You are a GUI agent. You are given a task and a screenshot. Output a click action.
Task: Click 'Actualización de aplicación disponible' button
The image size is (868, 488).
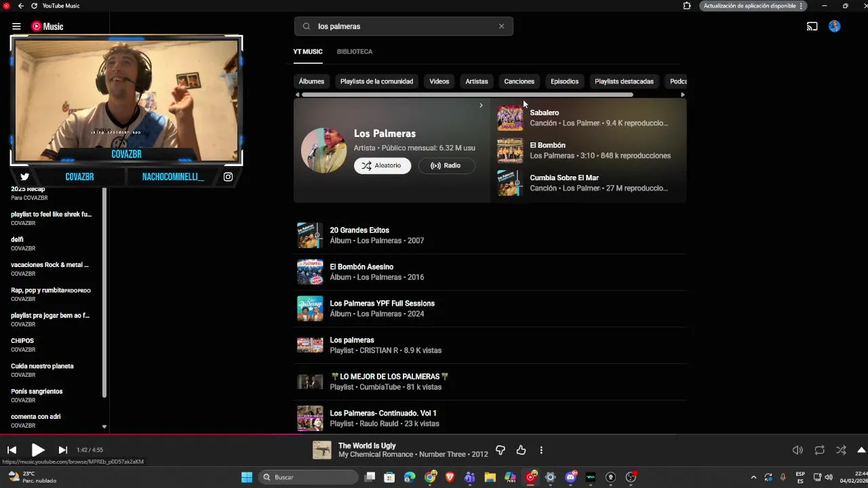[752, 6]
